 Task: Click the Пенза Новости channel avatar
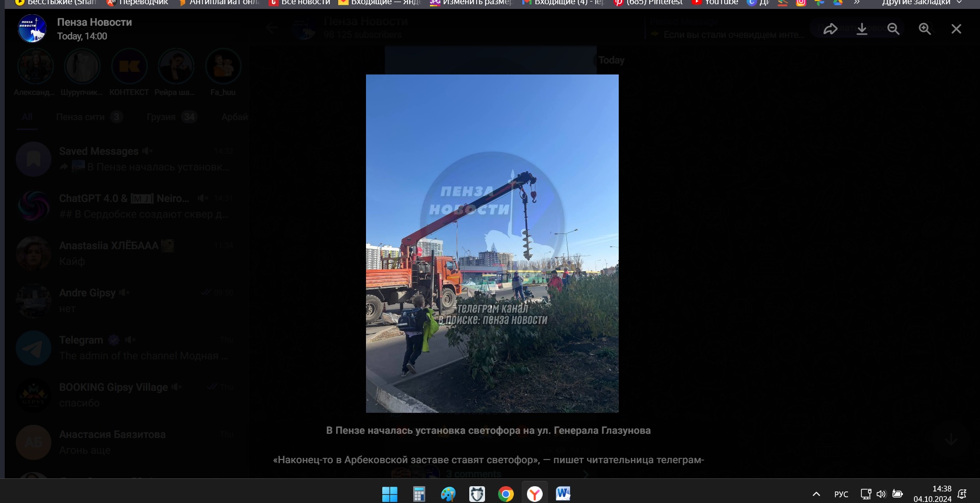(x=32, y=29)
